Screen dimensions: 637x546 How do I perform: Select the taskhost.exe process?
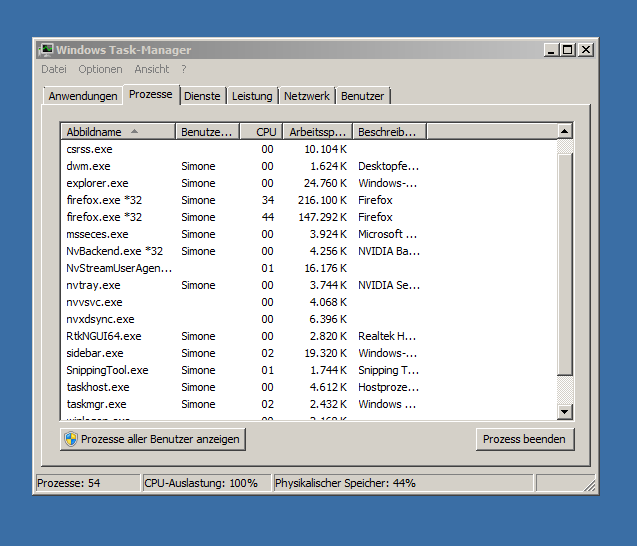click(x=309, y=388)
